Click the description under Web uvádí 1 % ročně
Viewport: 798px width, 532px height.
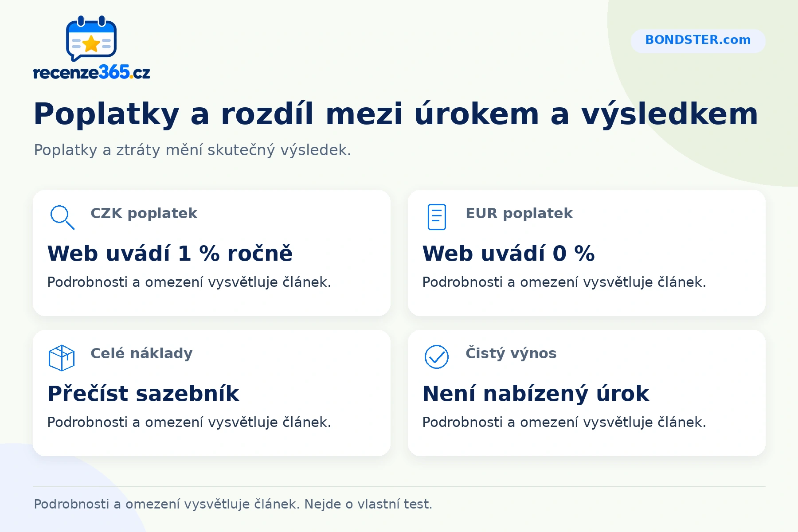189,282
